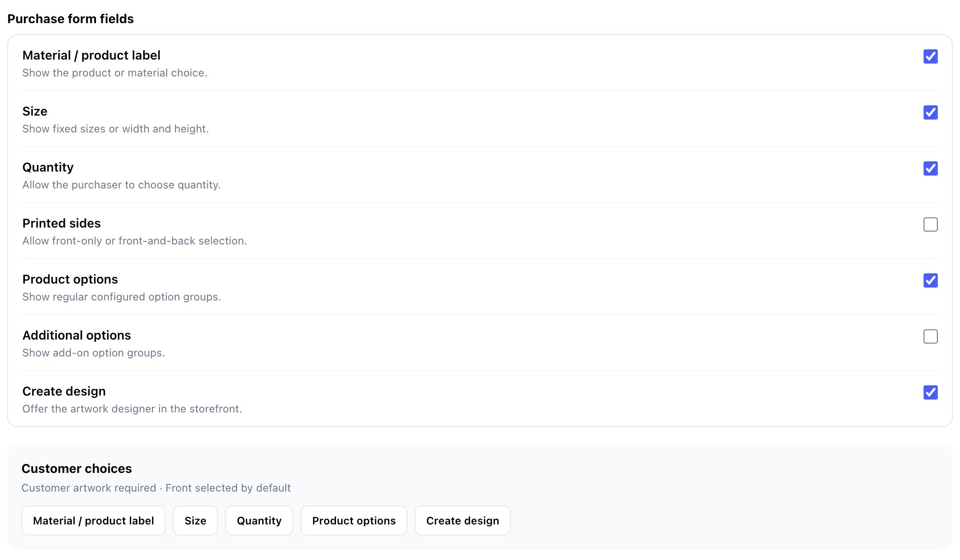Image resolution: width=960 pixels, height=560 pixels.
Task: Click the Material / product label chip
Action: pos(93,520)
